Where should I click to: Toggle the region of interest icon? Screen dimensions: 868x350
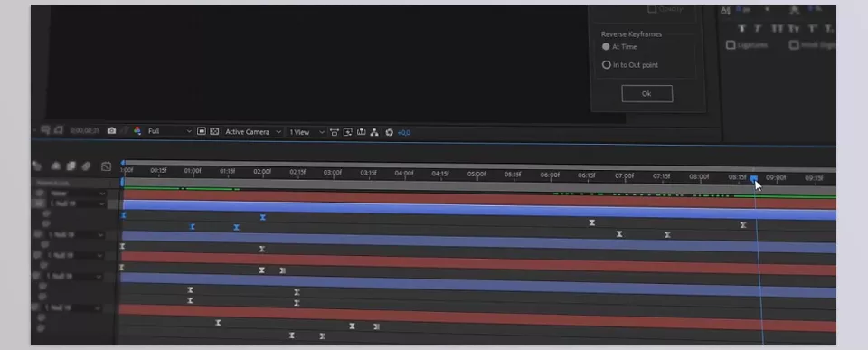pyautogui.click(x=202, y=131)
